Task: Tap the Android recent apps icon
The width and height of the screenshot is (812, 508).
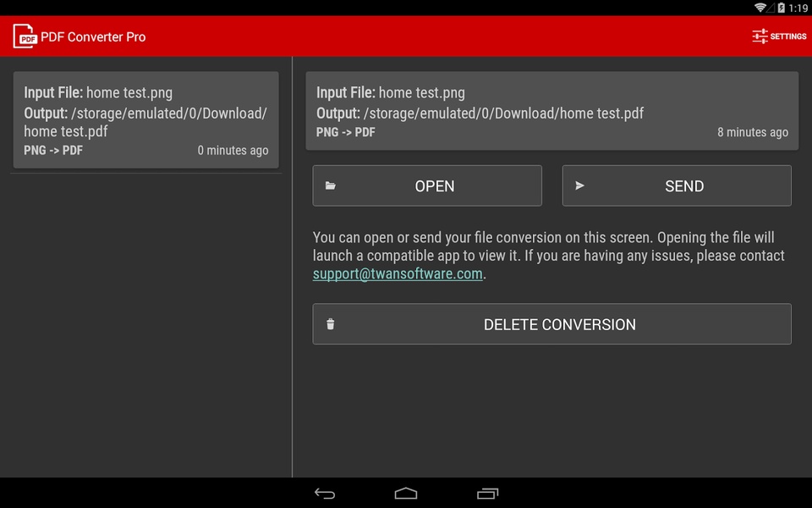Action: coord(487,494)
